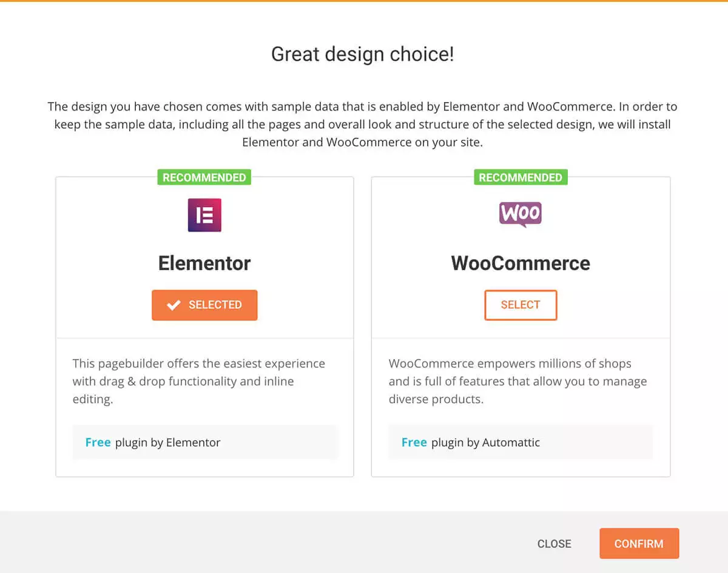
Task: Deselect the Elementor plugin via SELECTED button
Action: [204, 305]
